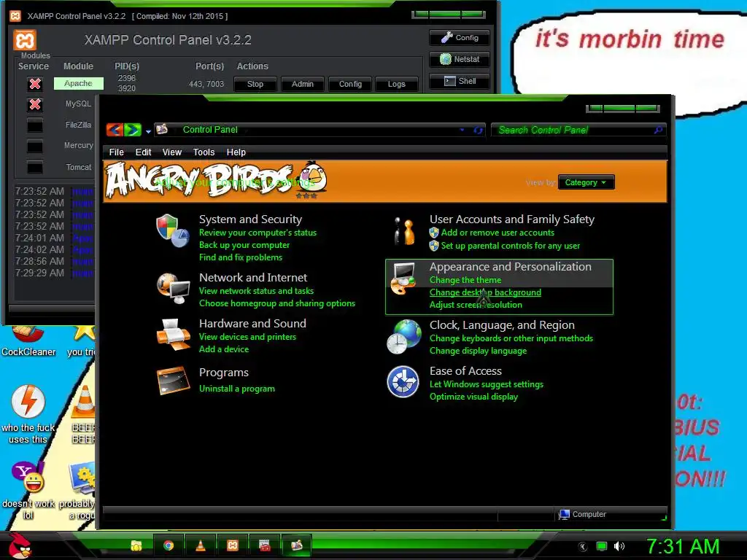The width and height of the screenshot is (747, 560).
Task: Open the Edit menu
Action: click(x=143, y=152)
